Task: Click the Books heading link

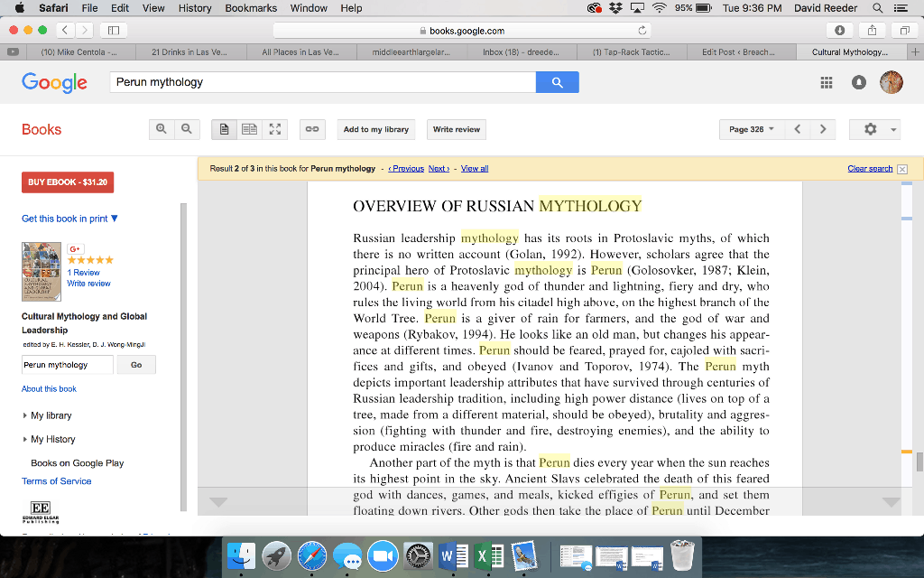Action: pyautogui.click(x=42, y=129)
